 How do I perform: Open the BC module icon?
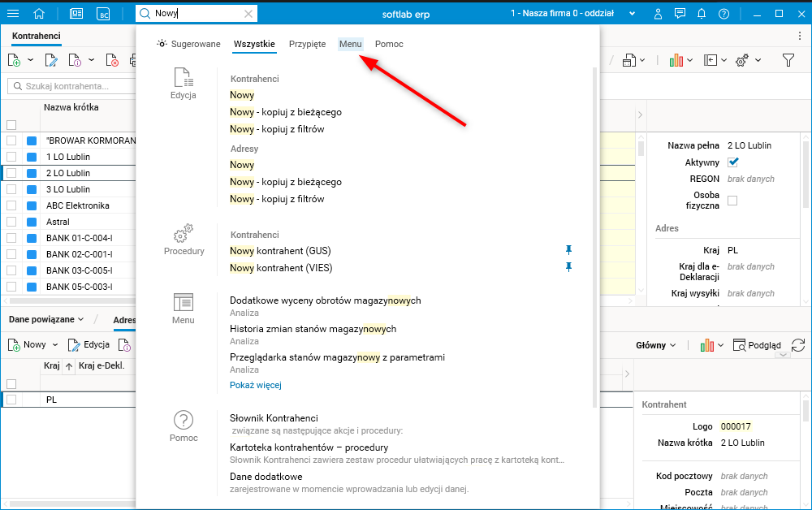103,14
